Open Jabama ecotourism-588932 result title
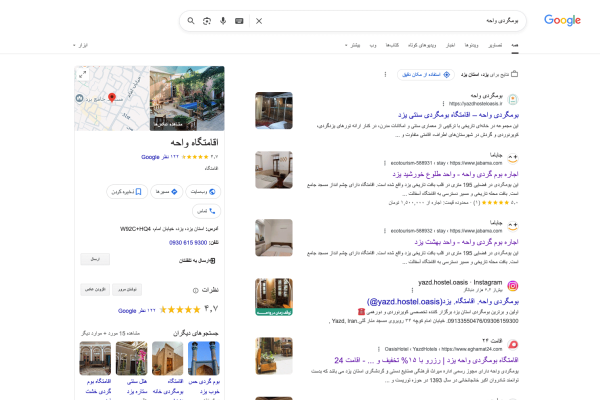 (466, 242)
